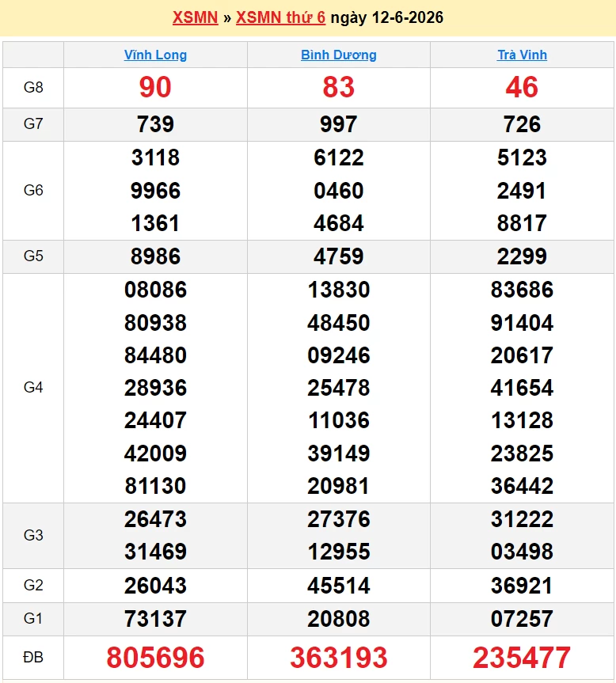
Task: Select the G4 row label
Action: point(33,387)
